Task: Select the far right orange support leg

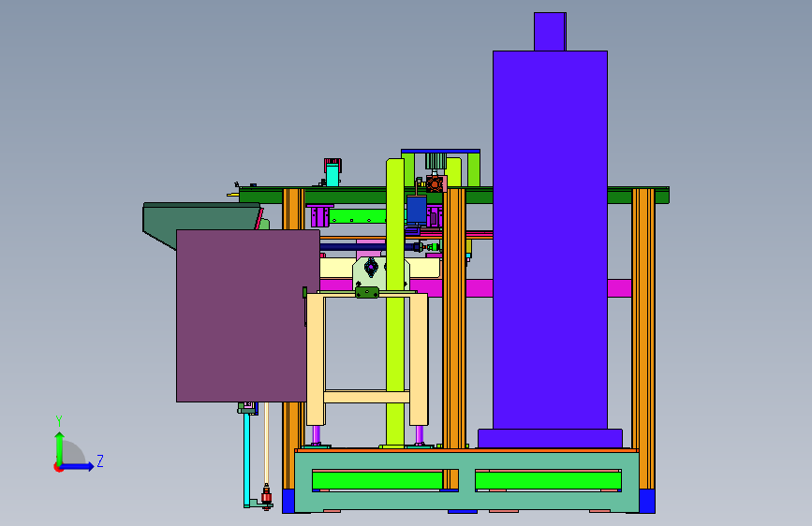Action: 643,339
